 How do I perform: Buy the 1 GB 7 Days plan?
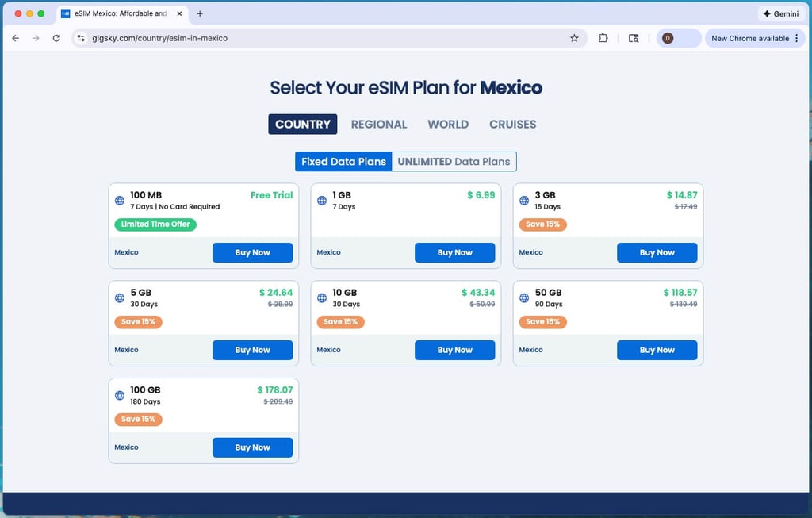point(454,253)
